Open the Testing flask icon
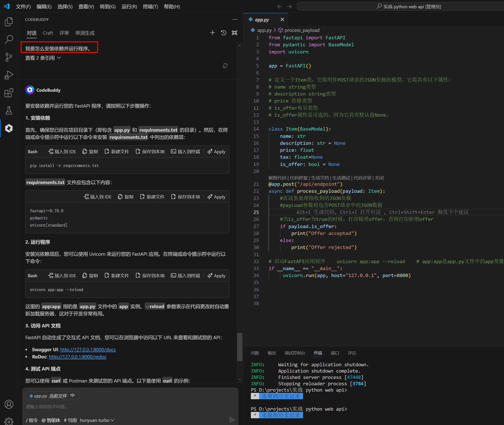The width and height of the screenshot is (504, 425). coord(9,111)
